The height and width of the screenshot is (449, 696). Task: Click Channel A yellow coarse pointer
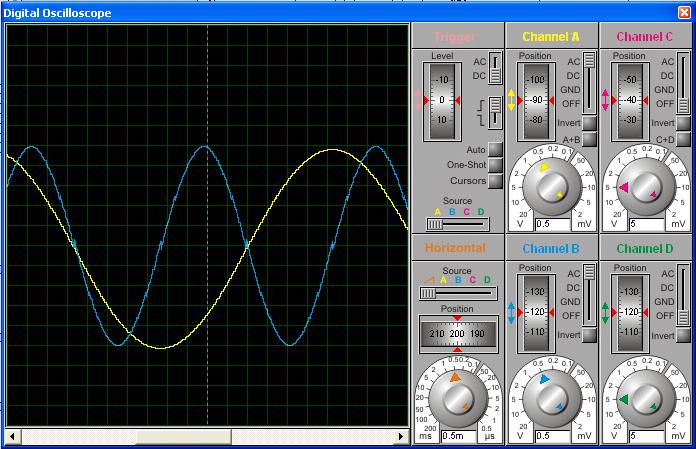(x=544, y=167)
